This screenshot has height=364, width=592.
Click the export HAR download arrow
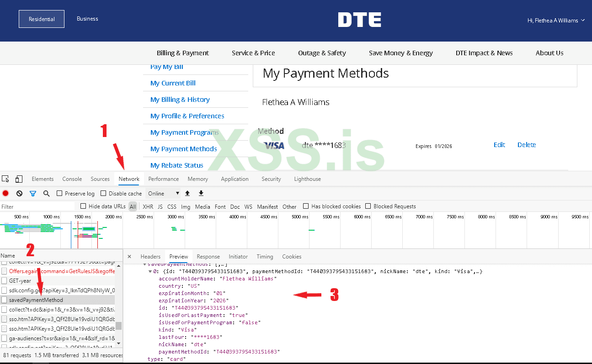[x=201, y=194]
